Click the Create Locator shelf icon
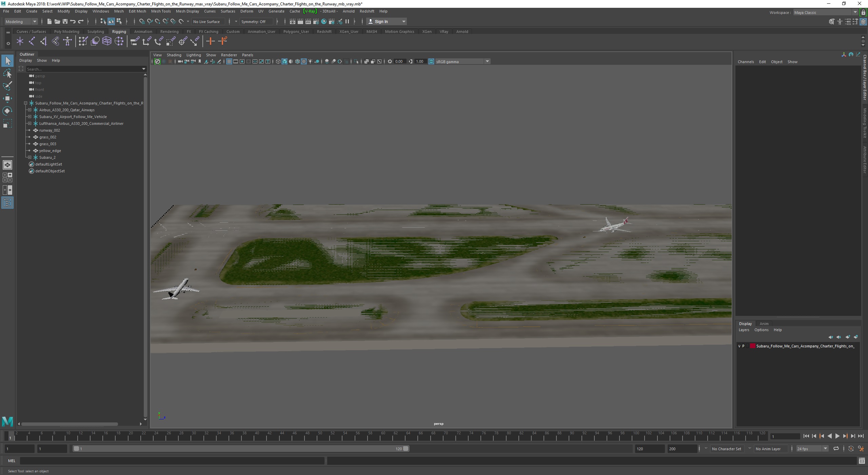 [20, 41]
